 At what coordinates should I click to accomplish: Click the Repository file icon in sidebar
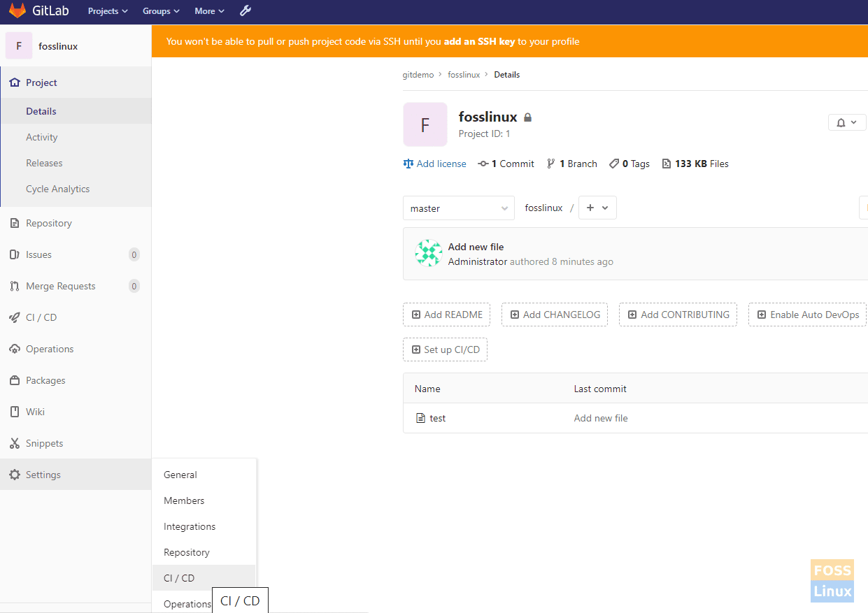pyautogui.click(x=14, y=223)
